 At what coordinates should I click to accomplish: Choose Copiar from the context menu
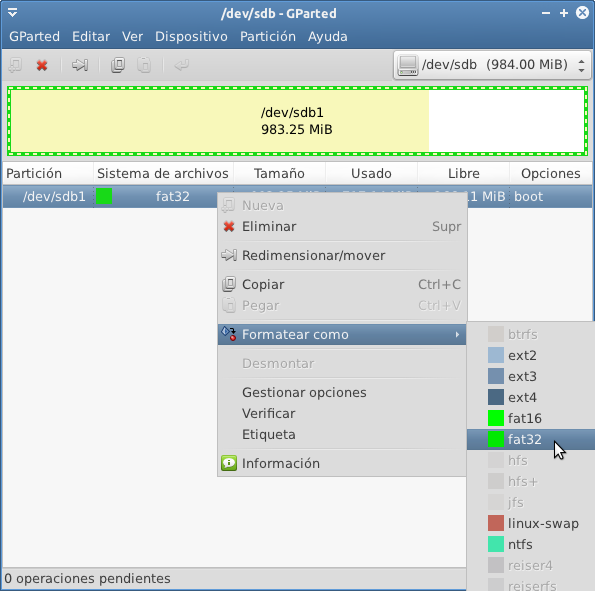(342, 284)
